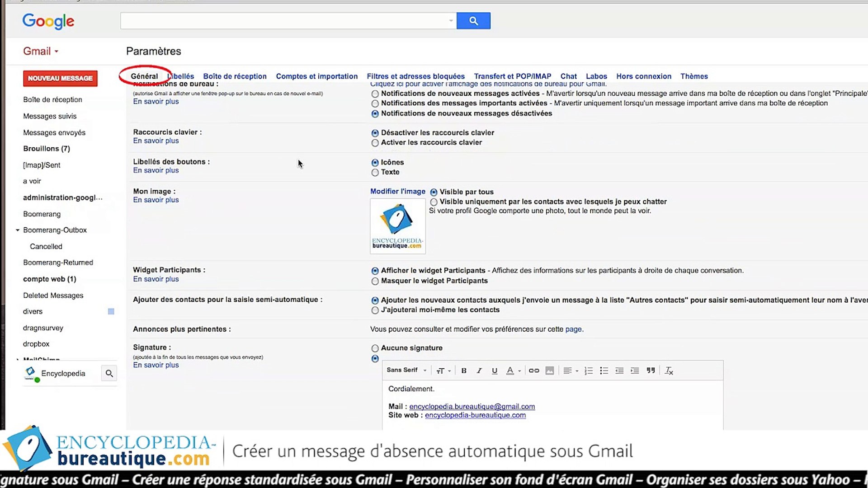868x488 pixels.
Task: Apply quote formatting in signature
Action: 651,371
